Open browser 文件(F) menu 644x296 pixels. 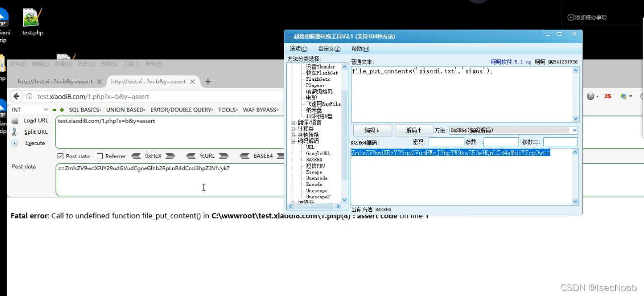coord(18,64)
